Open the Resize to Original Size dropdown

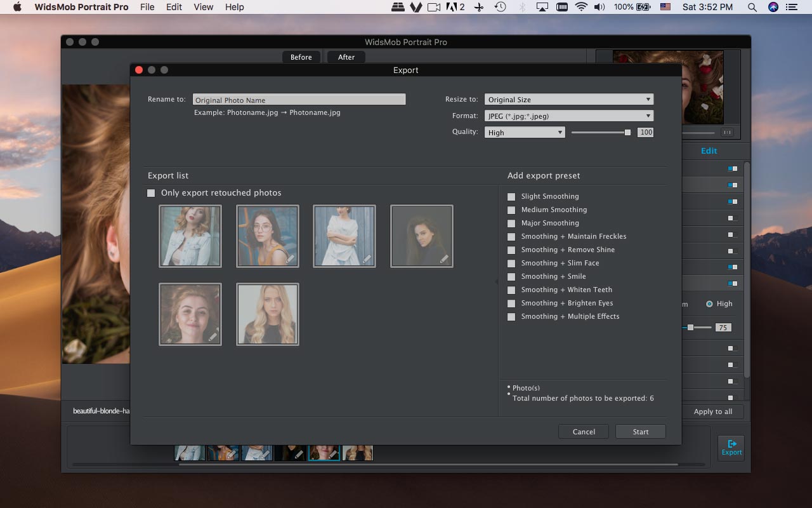click(x=568, y=100)
